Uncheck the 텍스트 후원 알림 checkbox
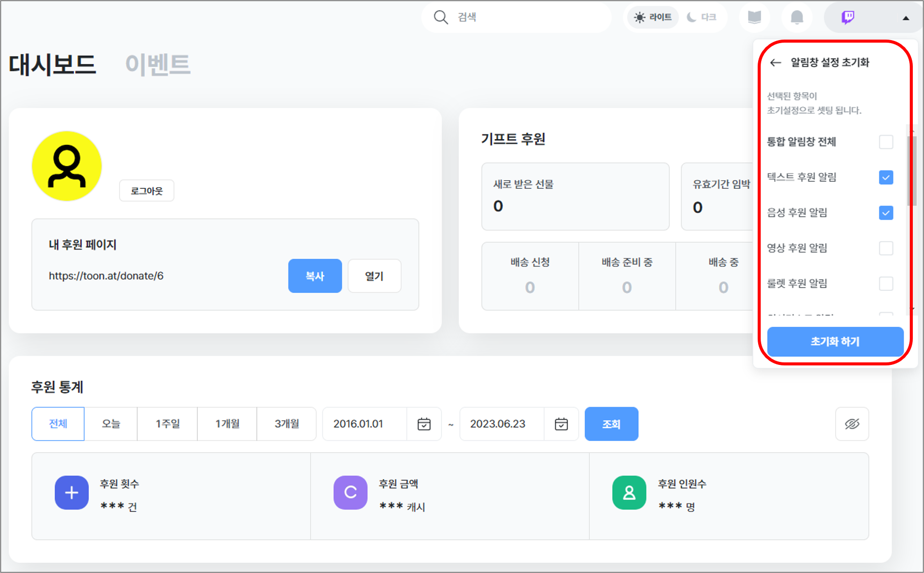This screenshot has height=573, width=924. [x=885, y=178]
